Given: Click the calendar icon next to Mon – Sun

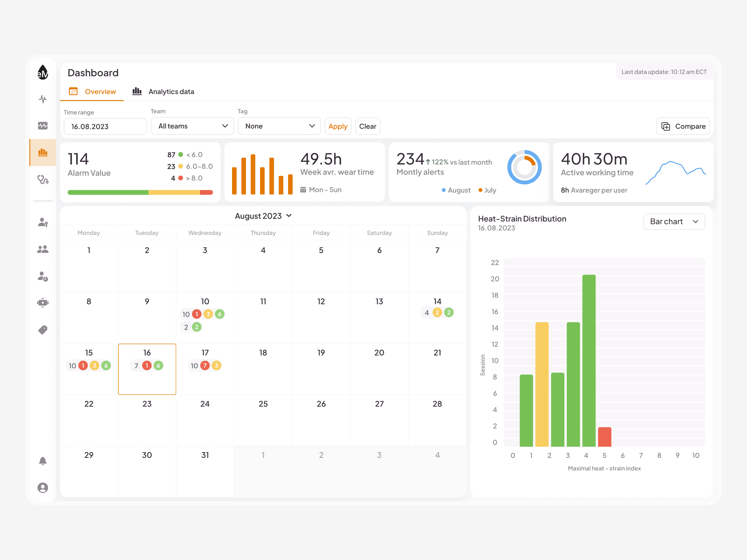Looking at the screenshot, I should [303, 190].
